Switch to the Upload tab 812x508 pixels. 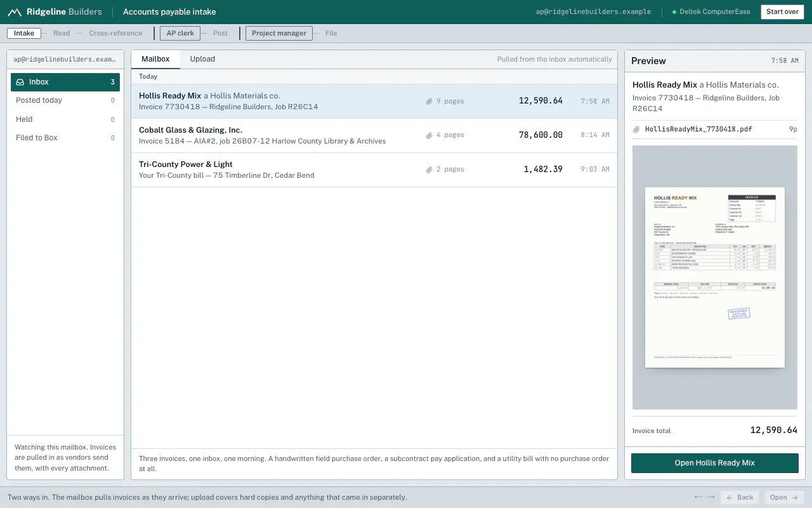pyautogui.click(x=202, y=59)
